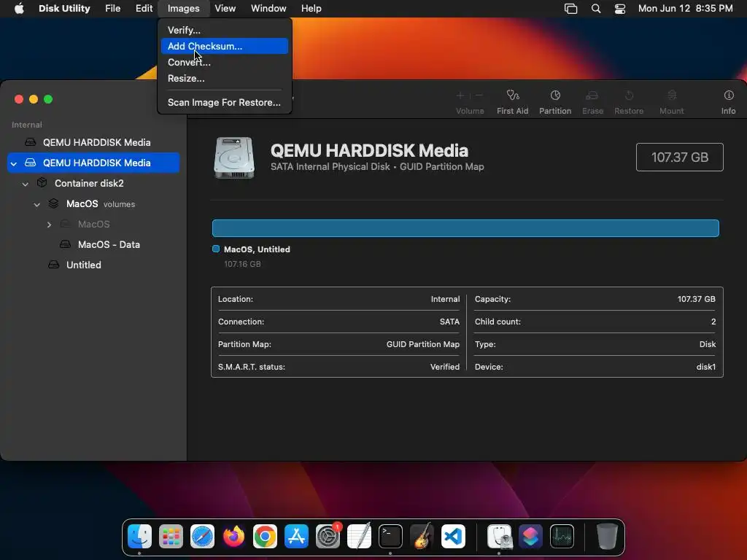This screenshot has width=747, height=560.
Task: Select the first QEMU HARDDISK Media disk
Action: pyautogui.click(x=93, y=142)
